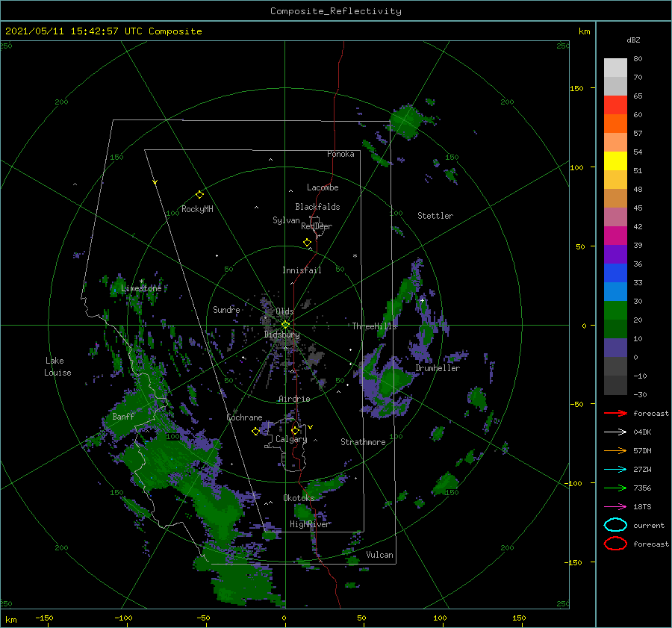
Task: Click the dBZ scale heading
Action: pyautogui.click(x=633, y=40)
